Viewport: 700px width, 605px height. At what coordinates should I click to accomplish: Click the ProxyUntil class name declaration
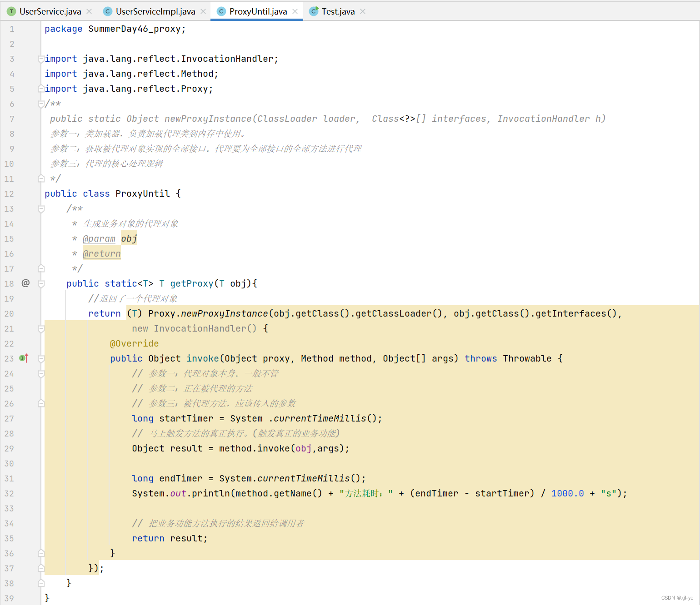click(143, 193)
